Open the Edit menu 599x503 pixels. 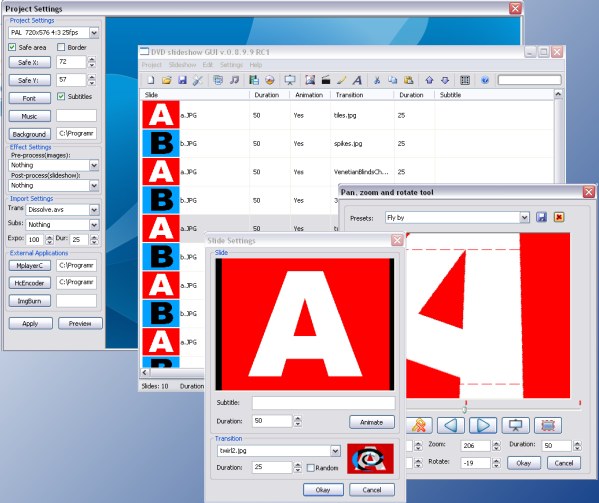coord(207,65)
